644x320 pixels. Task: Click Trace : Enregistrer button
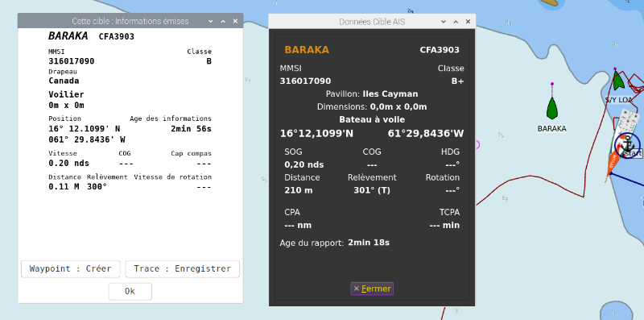click(183, 269)
